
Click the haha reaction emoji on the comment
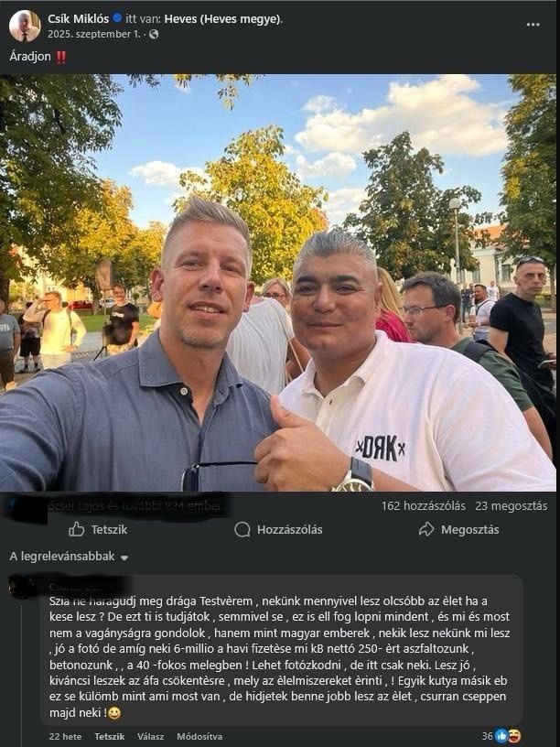point(514,736)
